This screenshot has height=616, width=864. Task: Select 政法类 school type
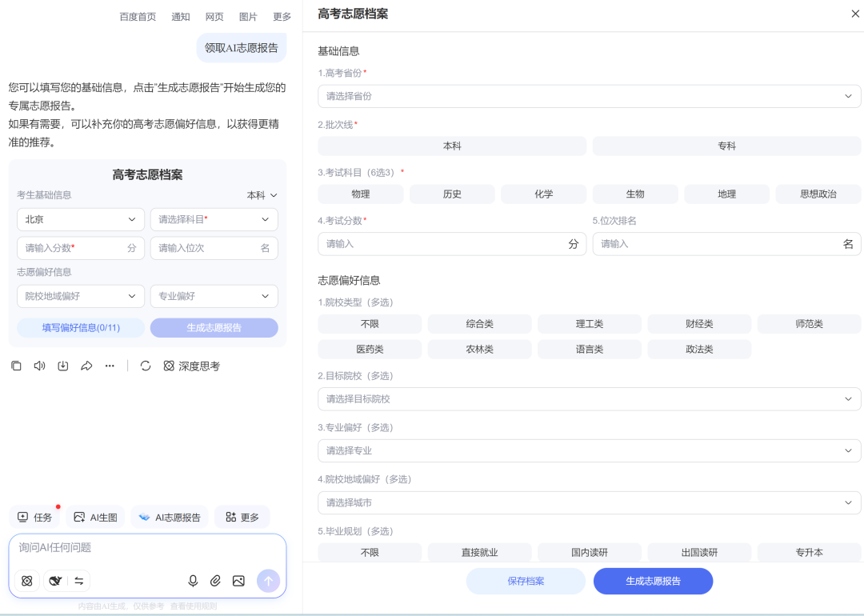click(699, 350)
